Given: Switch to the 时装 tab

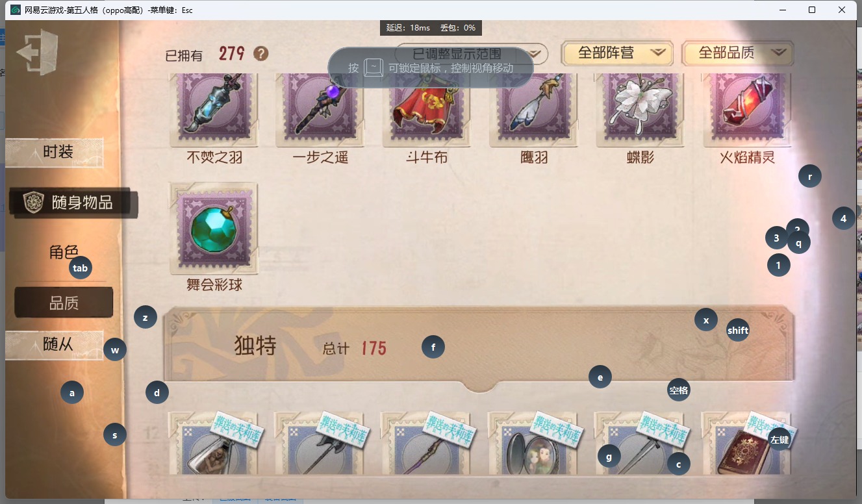Looking at the screenshot, I should click(56, 152).
